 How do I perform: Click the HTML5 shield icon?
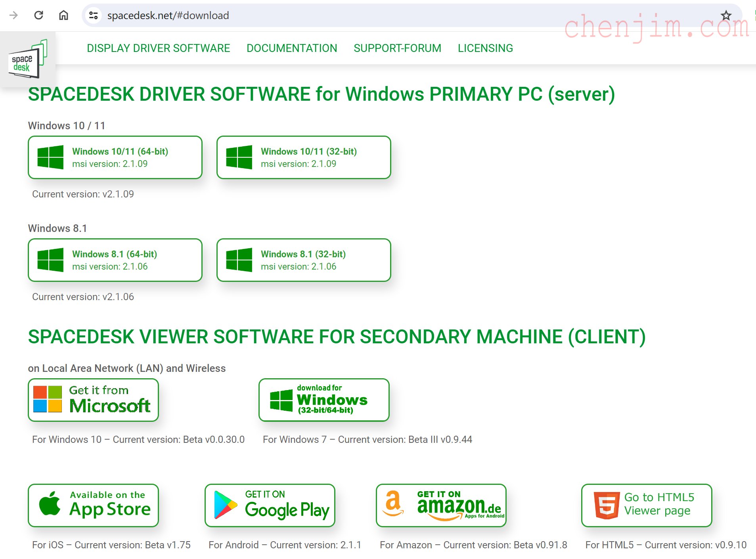tap(607, 505)
